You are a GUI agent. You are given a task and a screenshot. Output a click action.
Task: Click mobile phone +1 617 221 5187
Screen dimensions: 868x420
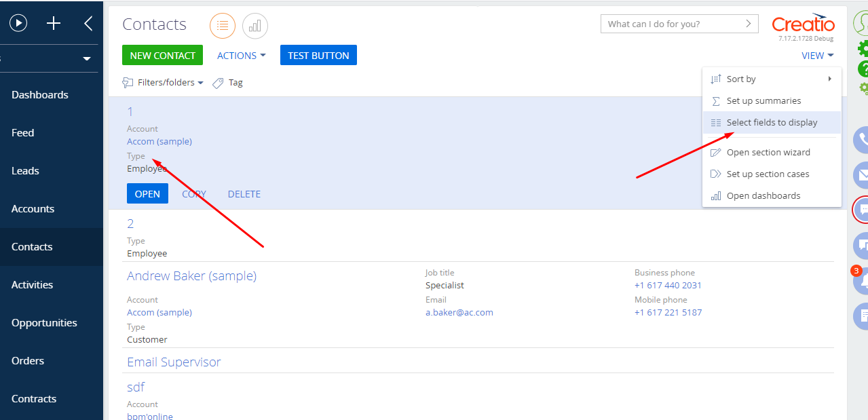[x=668, y=313]
